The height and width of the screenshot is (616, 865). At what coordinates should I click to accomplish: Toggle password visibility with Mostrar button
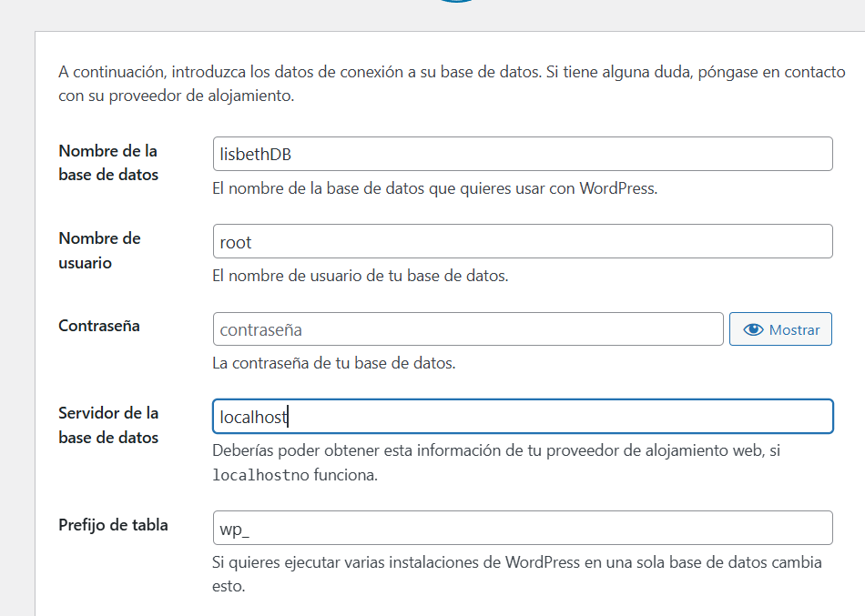pyautogui.click(x=780, y=329)
